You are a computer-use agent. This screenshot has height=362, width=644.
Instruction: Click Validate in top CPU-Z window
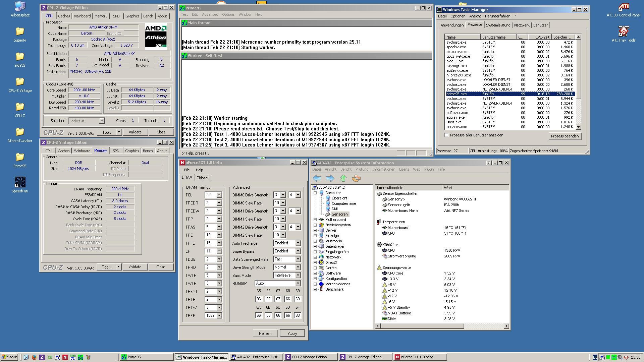pyautogui.click(x=135, y=132)
